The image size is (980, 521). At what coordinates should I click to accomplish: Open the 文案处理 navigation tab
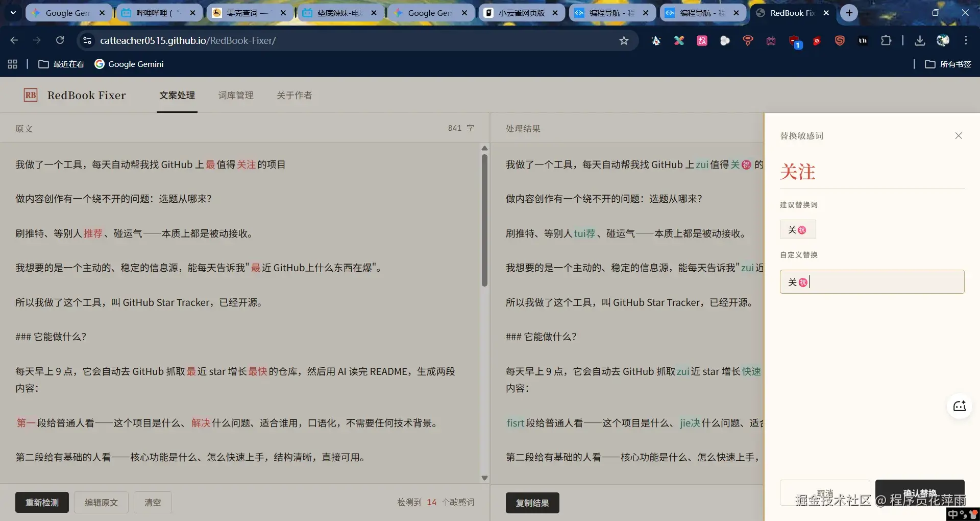[x=177, y=95]
